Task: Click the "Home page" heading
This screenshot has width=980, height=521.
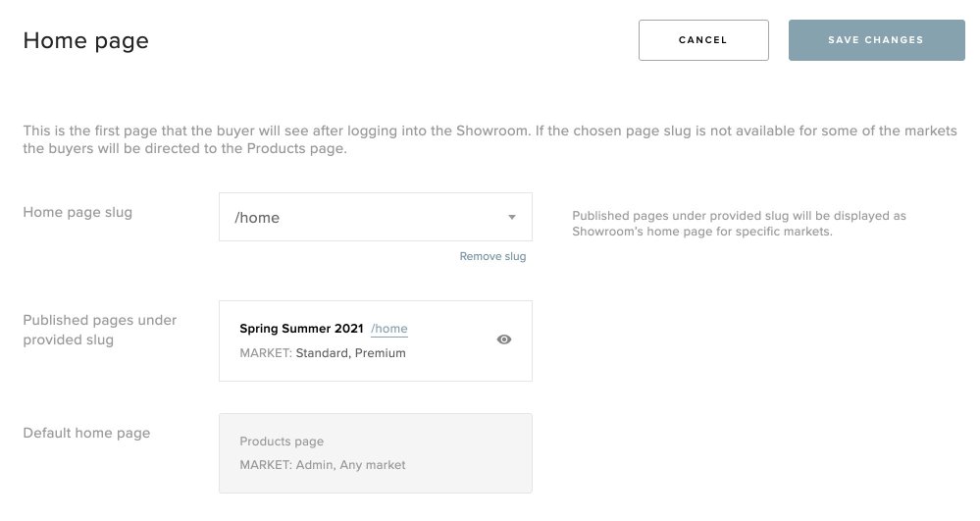Action: (x=86, y=40)
